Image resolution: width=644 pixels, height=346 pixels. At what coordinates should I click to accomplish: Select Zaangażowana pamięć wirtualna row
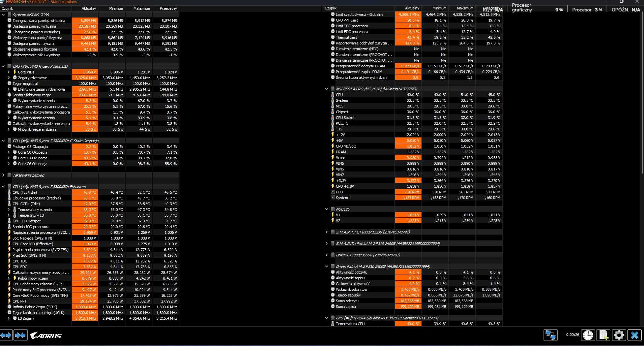(x=90, y=21)
